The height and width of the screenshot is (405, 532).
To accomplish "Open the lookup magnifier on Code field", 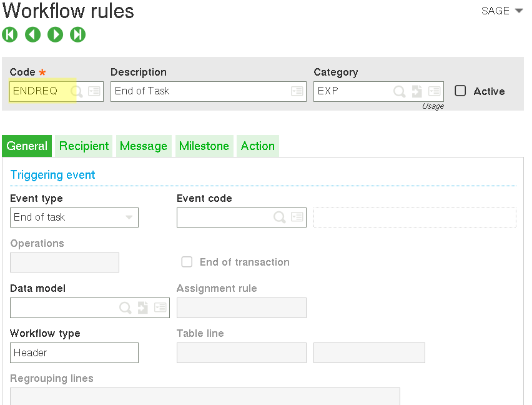I will (x=78, y=91).
